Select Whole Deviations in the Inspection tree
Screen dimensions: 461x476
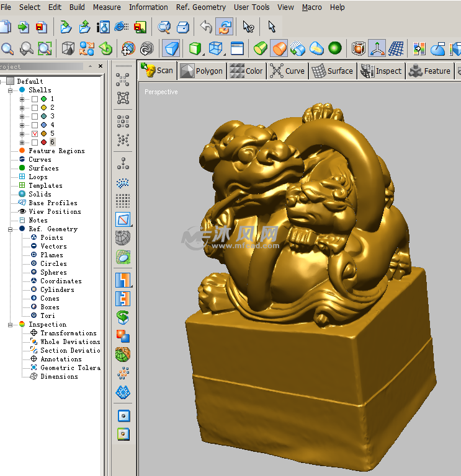69,342
